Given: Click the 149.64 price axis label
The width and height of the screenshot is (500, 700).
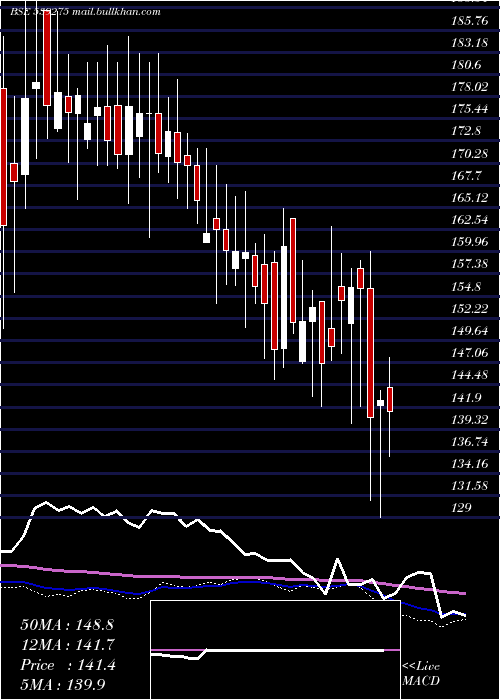Looking at the screenshot, I should [x=470, y=331].
